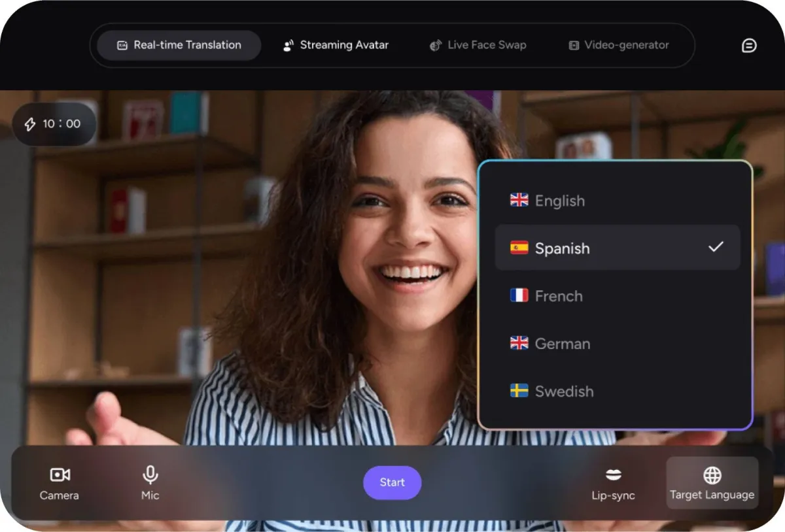Click the lightning bolt timer icon

pos(29,124)
